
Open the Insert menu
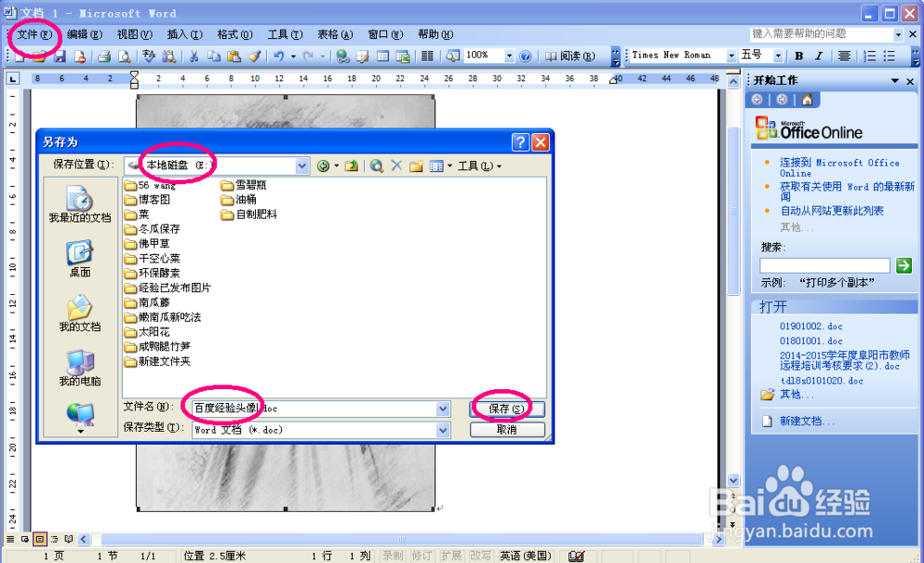pos(185,35)
